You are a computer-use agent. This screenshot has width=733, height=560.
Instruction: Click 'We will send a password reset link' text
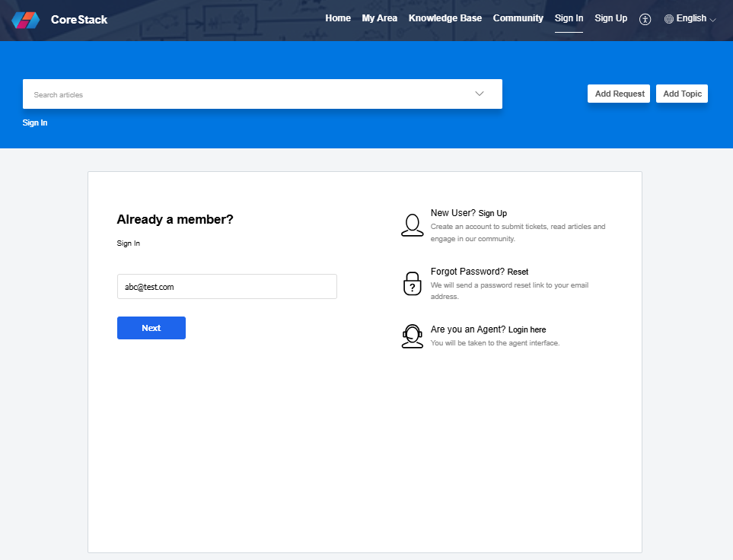pos(509,291)
